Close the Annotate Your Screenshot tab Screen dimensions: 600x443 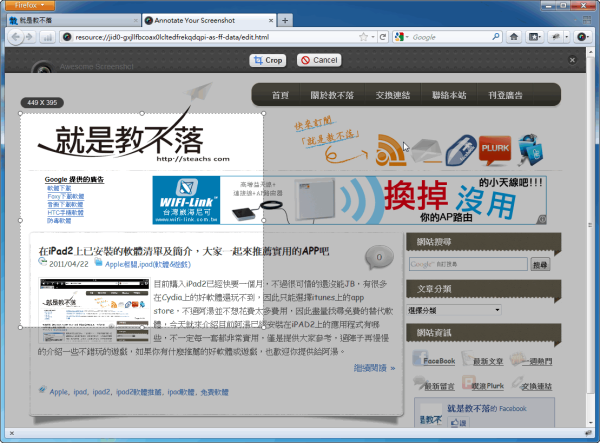[x=271, y=20]
